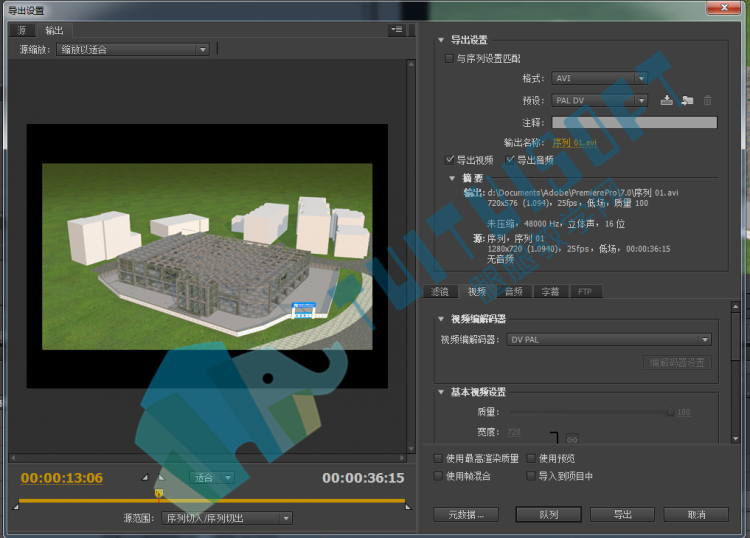Switch to the Audio tab
Viewport: 750px width, 538px height.
pos(514,291)
